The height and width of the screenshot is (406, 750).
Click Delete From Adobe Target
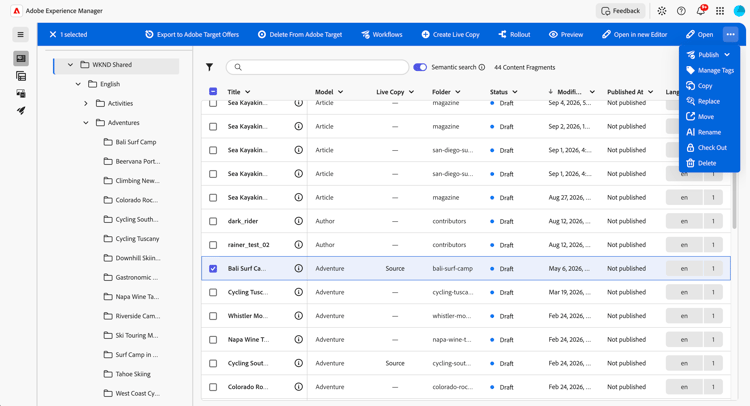(300, 34)
